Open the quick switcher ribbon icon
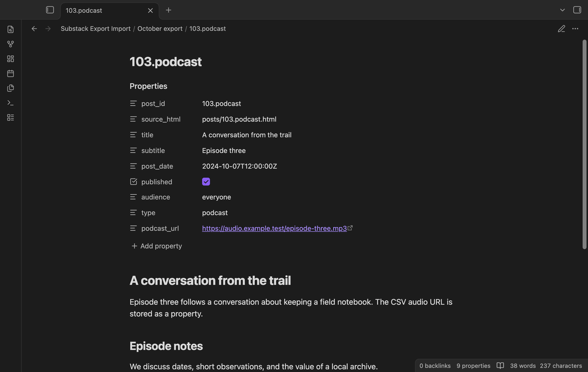This screenshot has height=372, width=588. [10, 29]
